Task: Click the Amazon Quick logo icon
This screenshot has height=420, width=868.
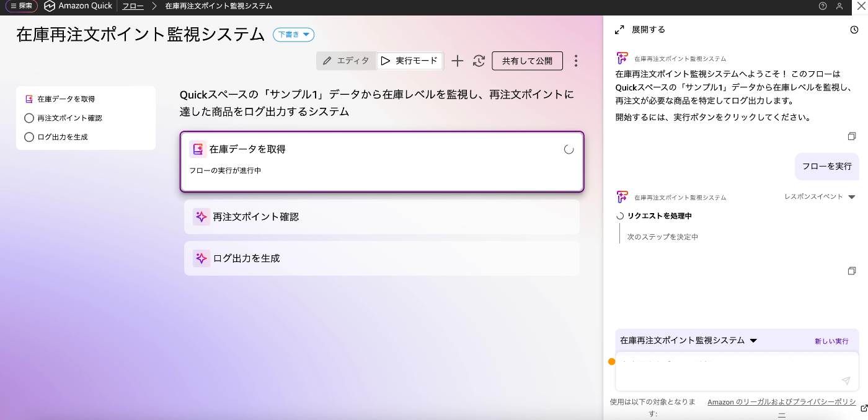Action: tap(50, 6)
